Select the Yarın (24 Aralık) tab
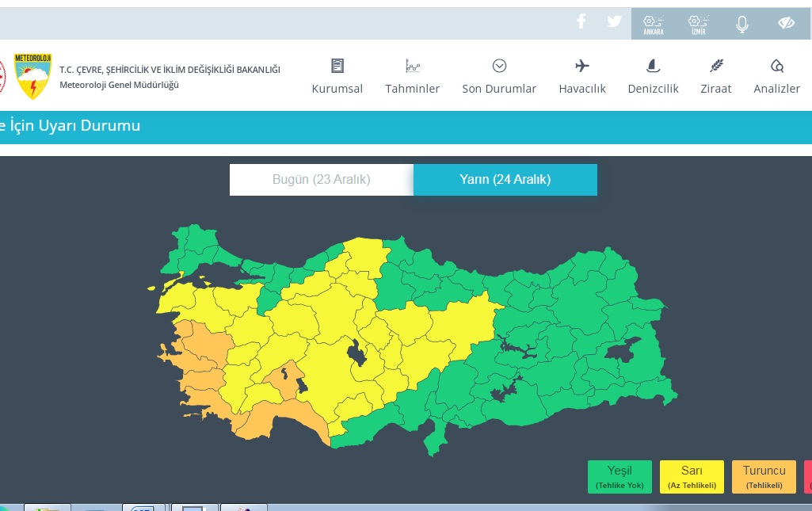This screenshot has height=511, width=812. point(505,180)
